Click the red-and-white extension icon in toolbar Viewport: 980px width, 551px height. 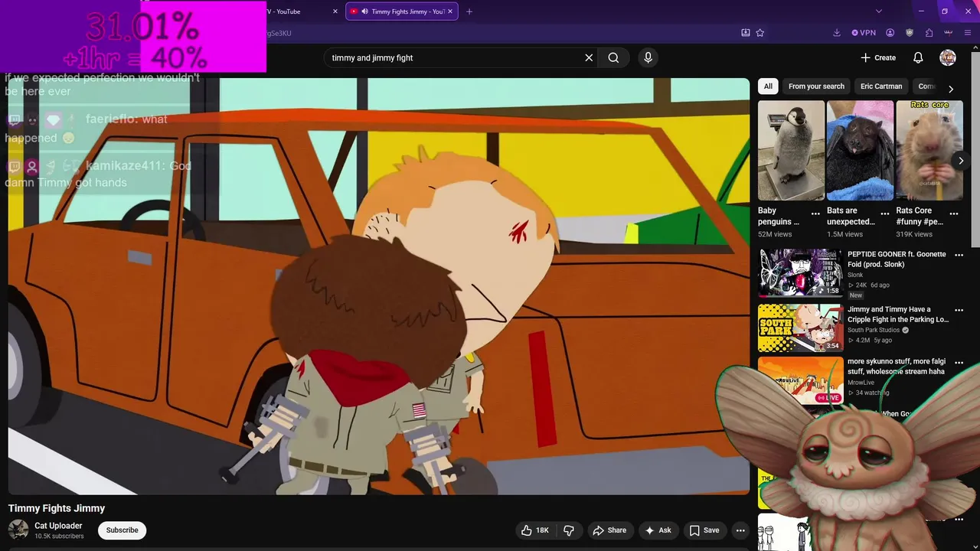click(x=949, y=33)
